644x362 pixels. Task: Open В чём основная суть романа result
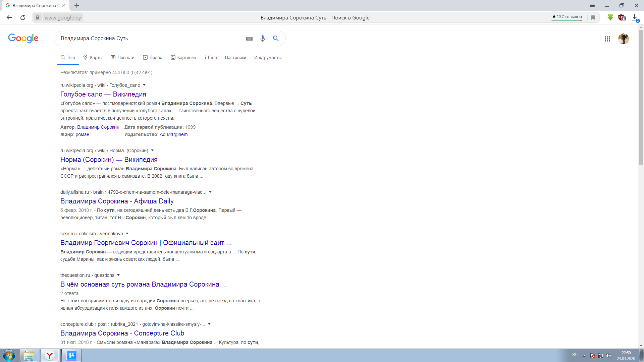coord(144,284)
